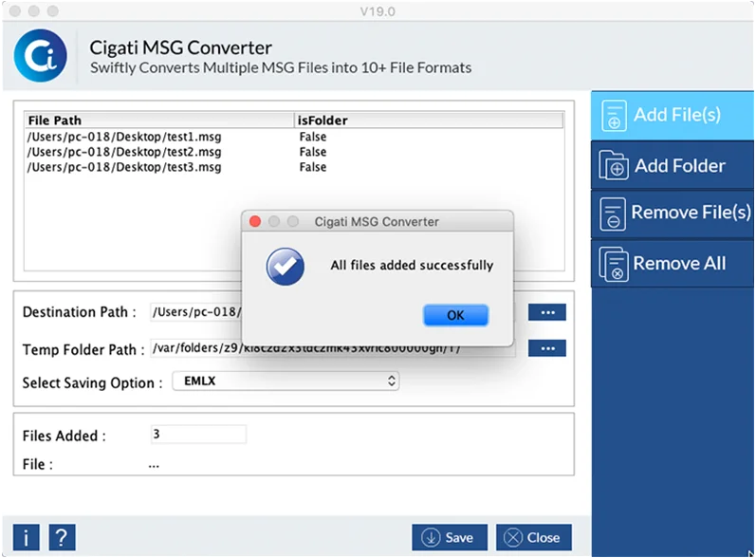Screen dimensions: 756x558
Task: Click the Close button at the bottom
Action: click(534, 537)
